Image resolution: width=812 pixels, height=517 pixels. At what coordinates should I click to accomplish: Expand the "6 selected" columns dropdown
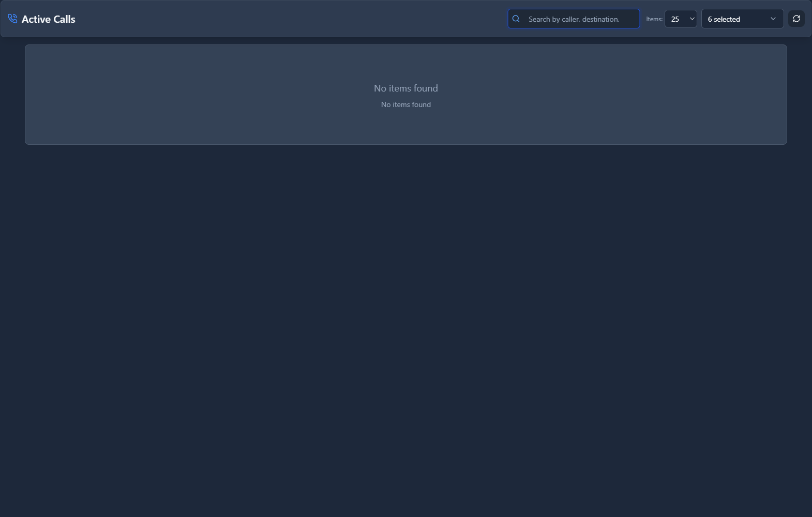coord(742,19)
